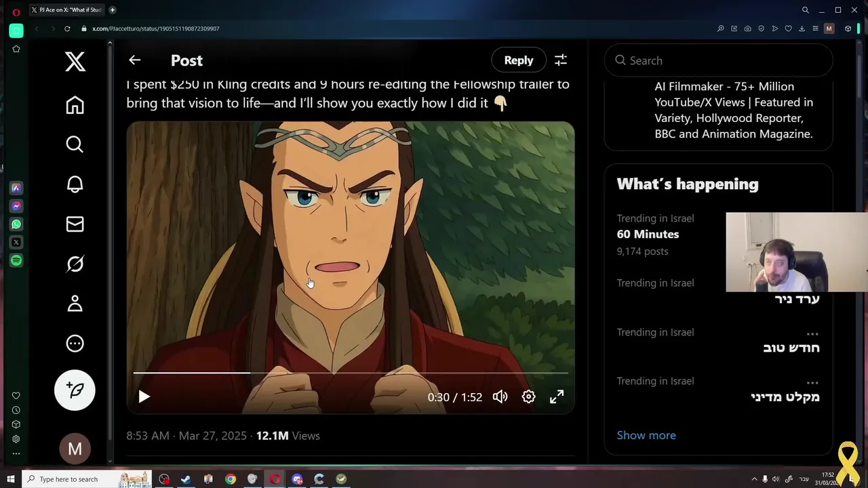Screen dimensions: 868x488
Task: Click the post timestamp 8:53 AM Mar 27, 2025
Action: pyautogui.click(x=186, y=436)
